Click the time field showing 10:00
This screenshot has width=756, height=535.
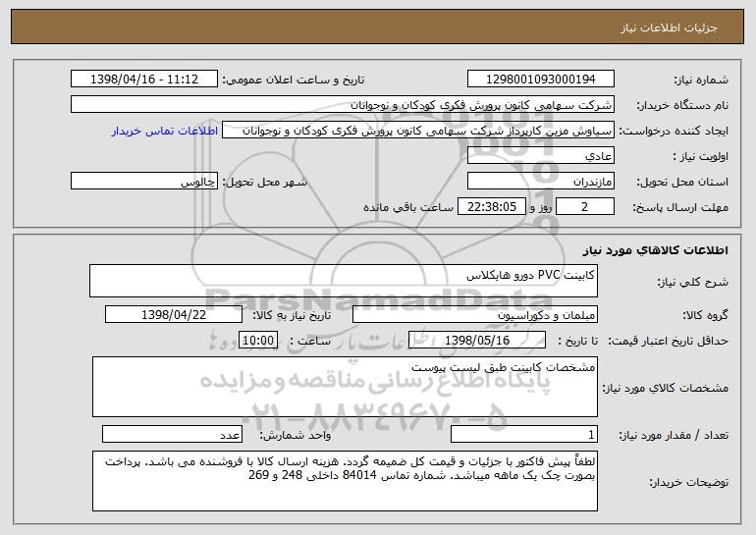[258, 341]
